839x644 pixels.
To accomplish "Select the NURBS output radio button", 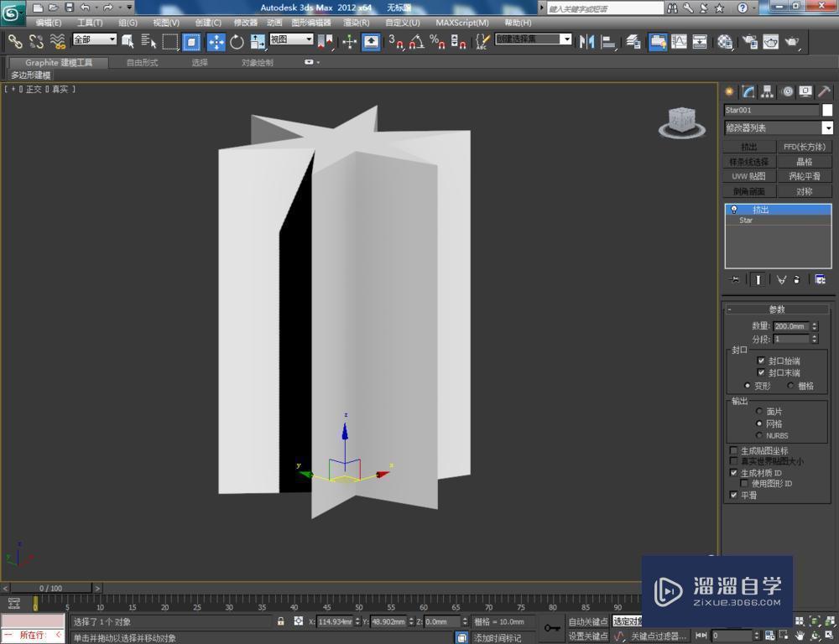I will point(759,435).
